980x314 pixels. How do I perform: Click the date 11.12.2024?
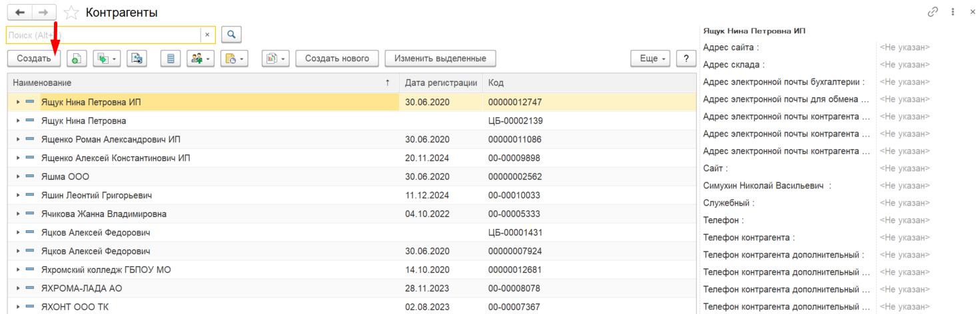point(426,196)
